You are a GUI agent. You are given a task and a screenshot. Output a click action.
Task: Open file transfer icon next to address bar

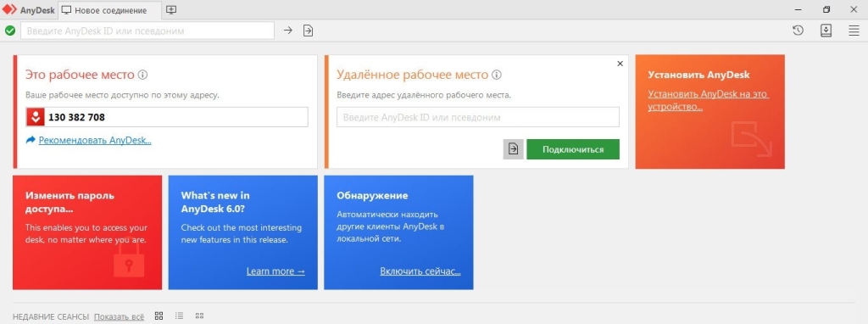308,31
